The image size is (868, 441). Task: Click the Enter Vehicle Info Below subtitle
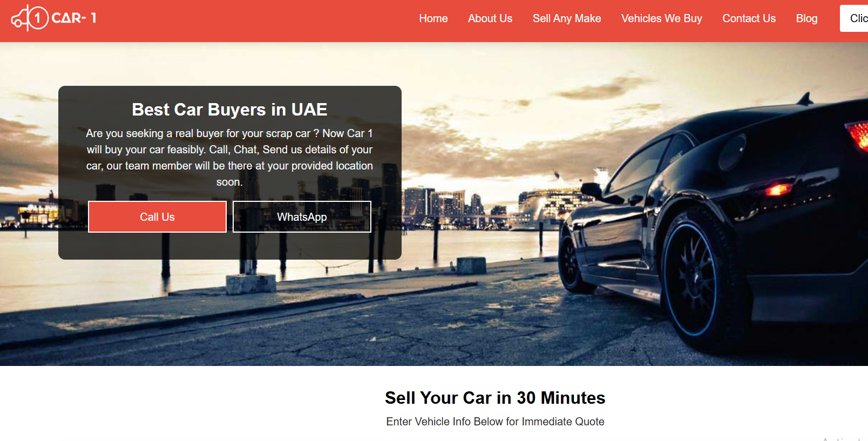coord(495,422)
